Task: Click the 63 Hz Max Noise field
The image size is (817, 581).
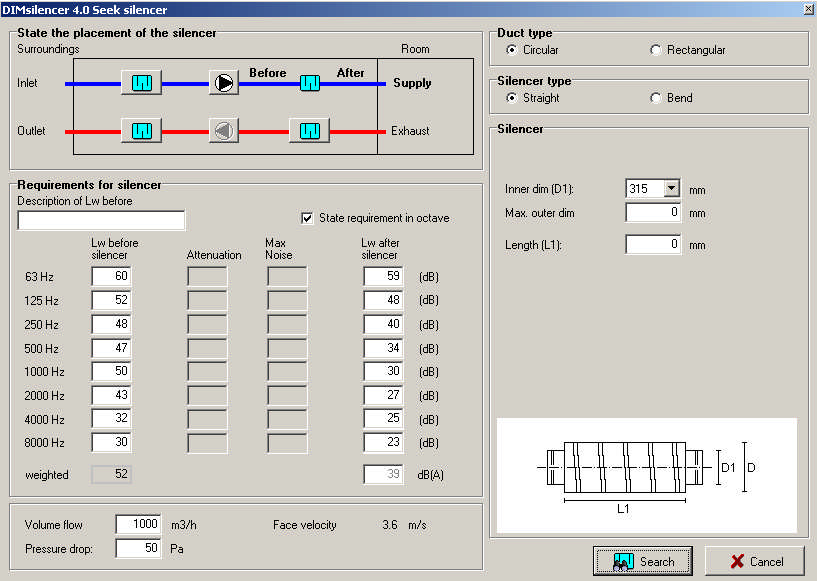Action: tap(287, 276)
